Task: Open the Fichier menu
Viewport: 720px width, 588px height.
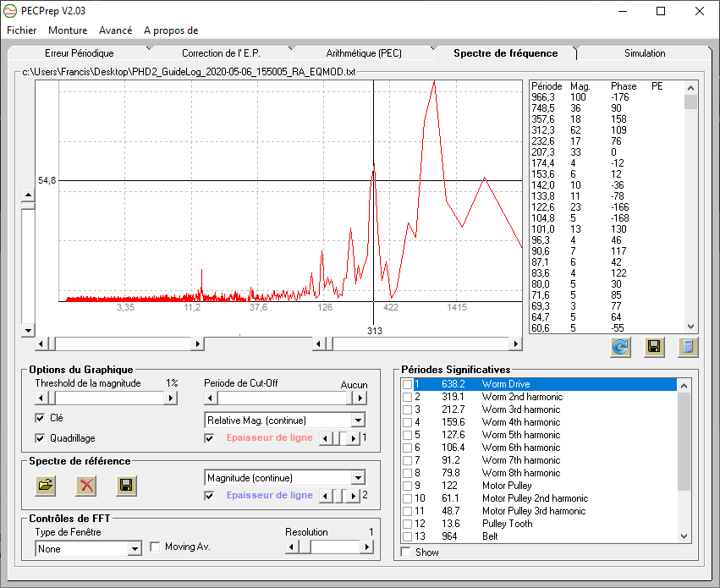Action: pyautogui.click(x=22, y=30)
